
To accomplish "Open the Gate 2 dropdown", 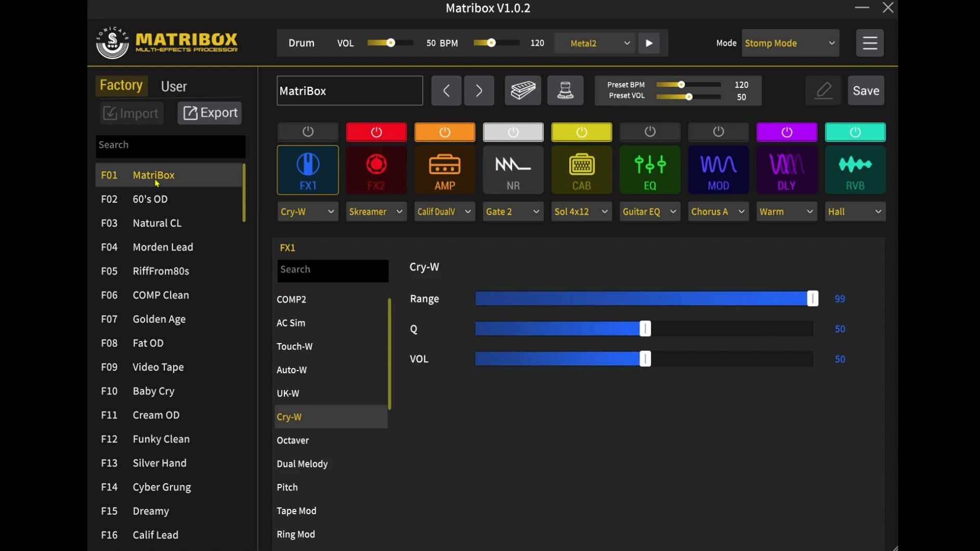I will click(x=513, y=212).
